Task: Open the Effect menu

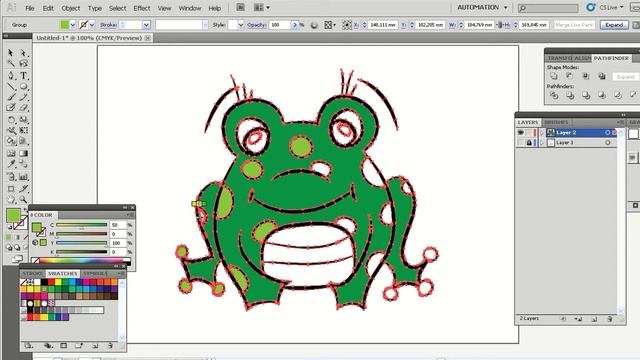Action: point(142,8)
